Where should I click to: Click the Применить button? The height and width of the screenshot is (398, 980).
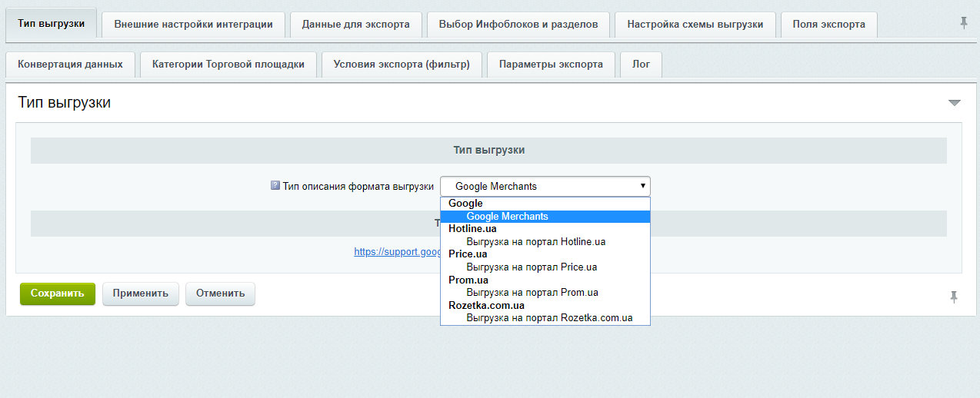[141, 294]
